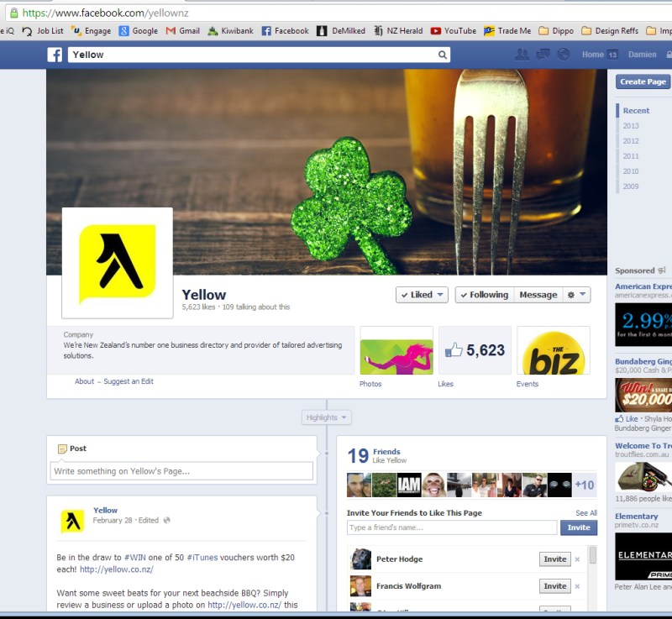Open the Gmail bookmark
The height and width of the screenshot is (619, 672).
[x=182, y=31]
